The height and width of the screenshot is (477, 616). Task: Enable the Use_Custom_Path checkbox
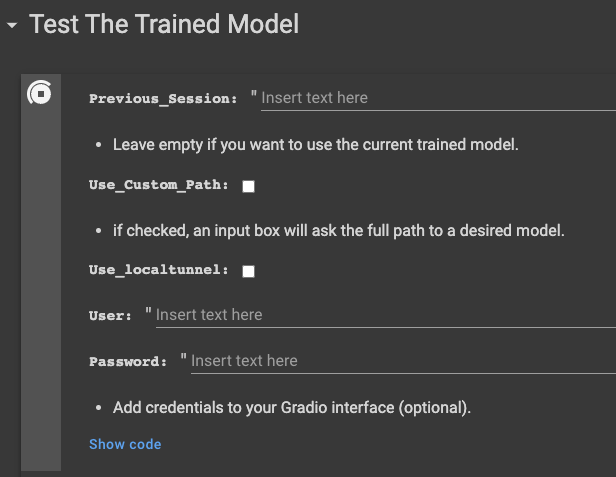[248, 186]
